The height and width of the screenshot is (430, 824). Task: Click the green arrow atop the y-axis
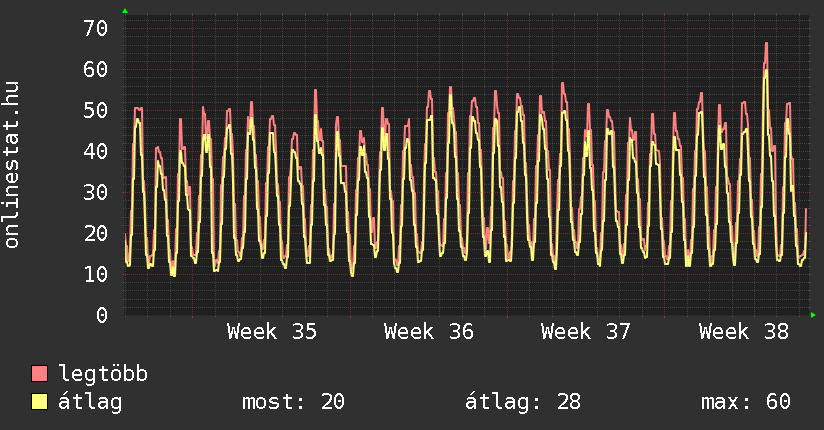pyautogui.click(x=125, y=11)
